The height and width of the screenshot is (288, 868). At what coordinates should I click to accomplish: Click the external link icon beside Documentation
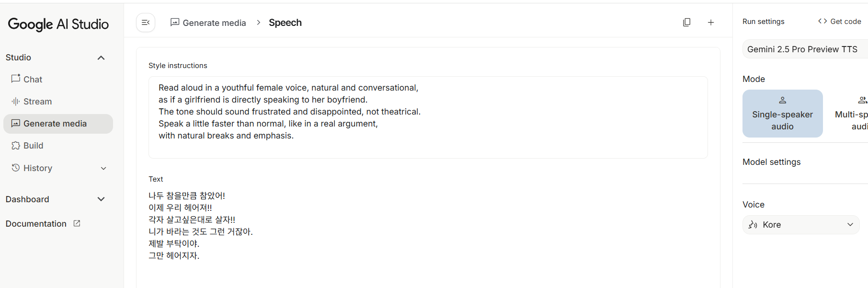(x=77, y=223)
